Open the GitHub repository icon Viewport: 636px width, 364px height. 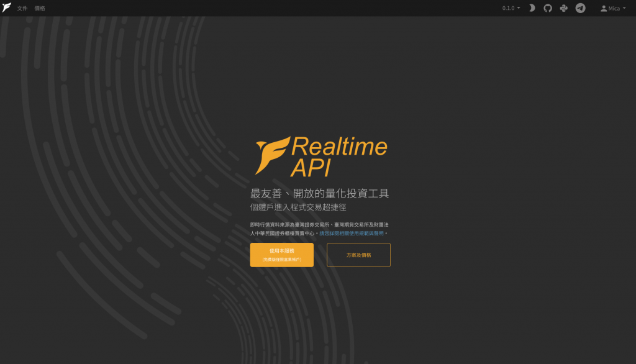click(548, 8)
